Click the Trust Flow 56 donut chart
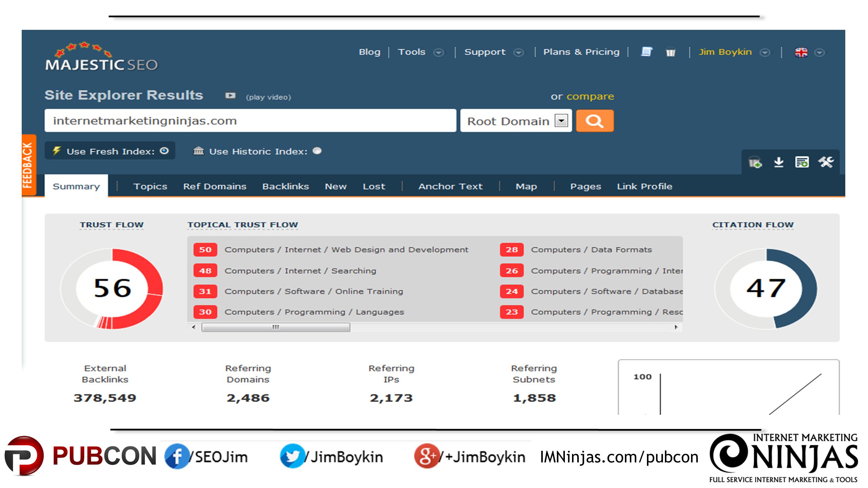The image size is (868, 488). coord(112,288)
